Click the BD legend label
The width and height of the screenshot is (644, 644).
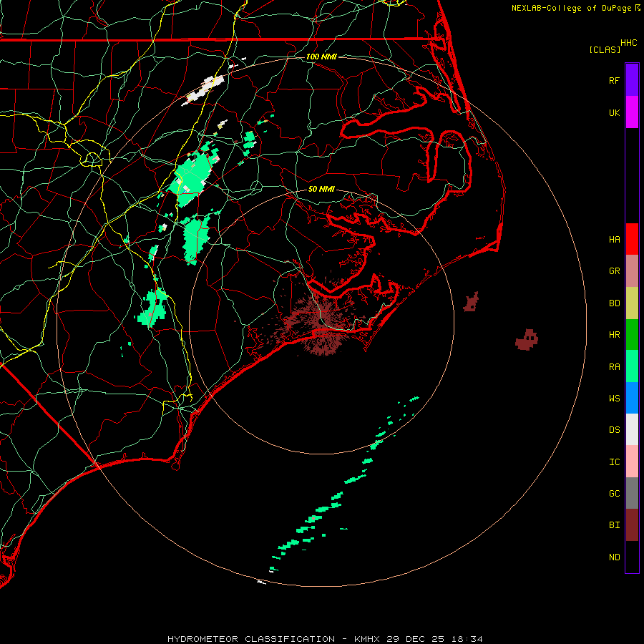(x=615, y=303)
